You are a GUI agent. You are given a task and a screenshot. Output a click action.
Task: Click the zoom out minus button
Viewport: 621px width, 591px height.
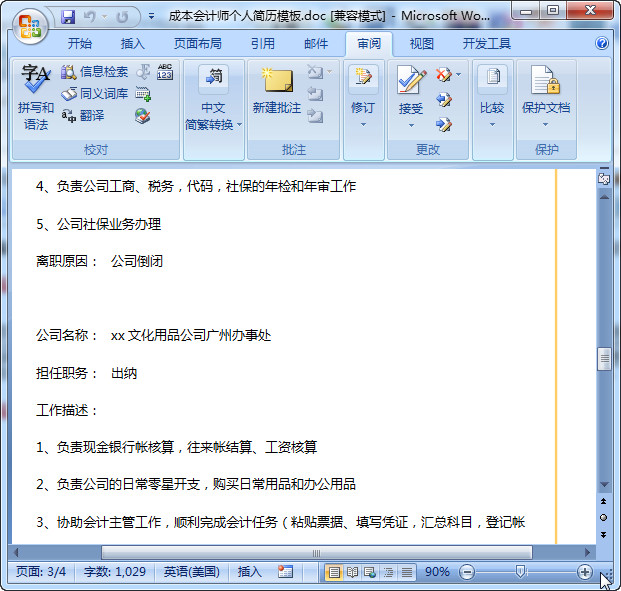click(x=467, y=572)
